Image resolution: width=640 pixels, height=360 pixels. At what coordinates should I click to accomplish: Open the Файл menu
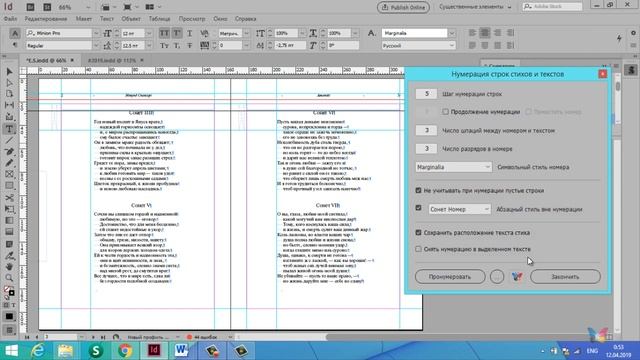11,19
